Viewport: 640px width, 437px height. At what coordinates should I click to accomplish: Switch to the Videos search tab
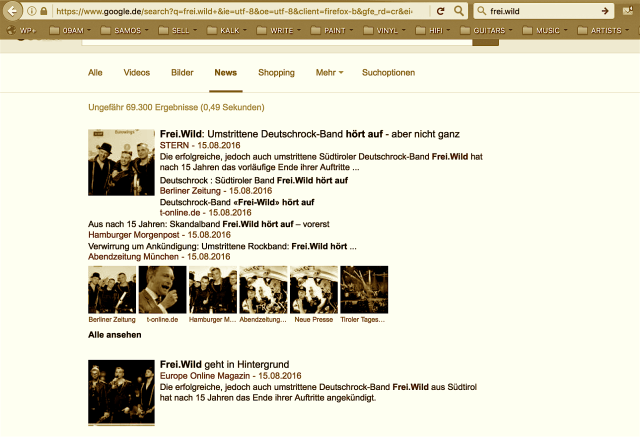point(137,73)
